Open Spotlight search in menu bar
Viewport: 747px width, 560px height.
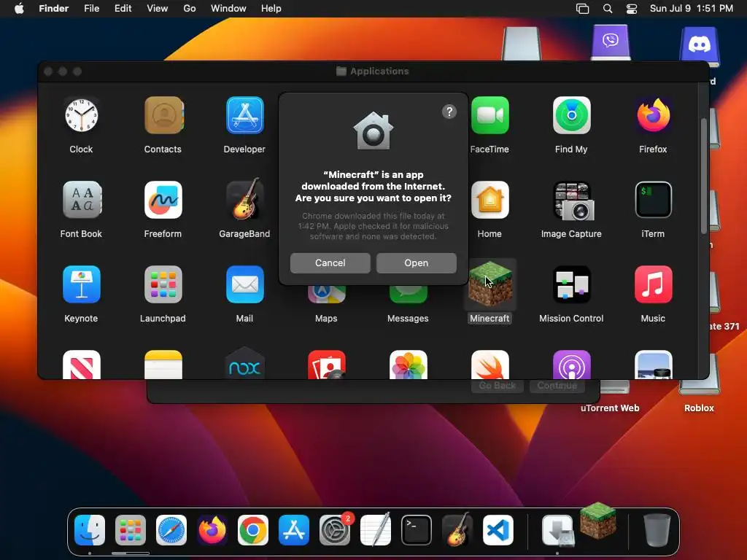[608, 9]
